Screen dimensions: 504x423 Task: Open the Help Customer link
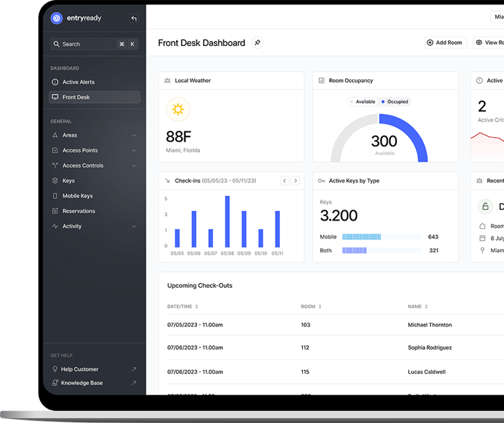(80, 369)
